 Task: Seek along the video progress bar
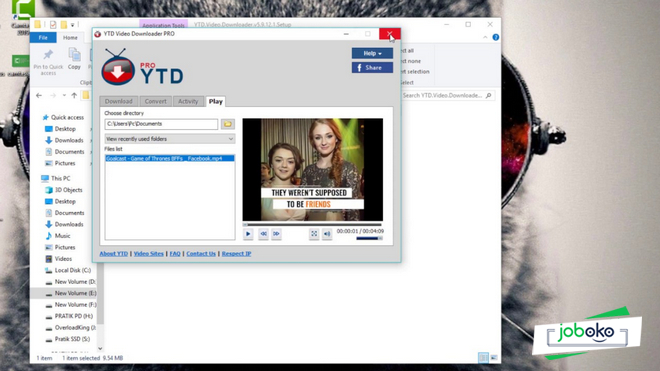pyautogui.click(x=312, y=224)
